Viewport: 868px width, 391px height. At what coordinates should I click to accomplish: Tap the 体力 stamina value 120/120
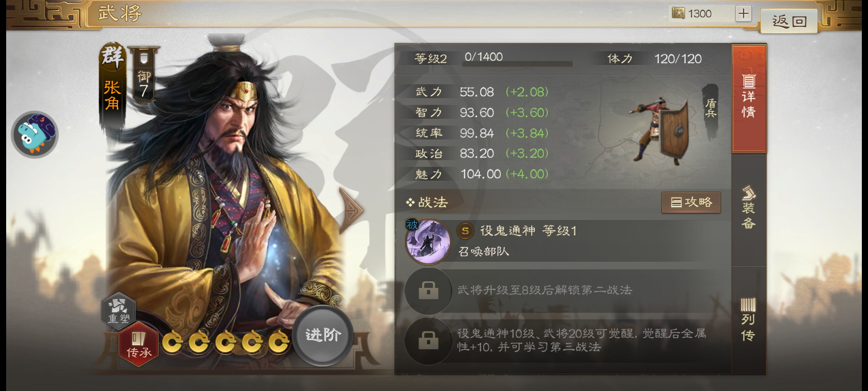[678, 59]
